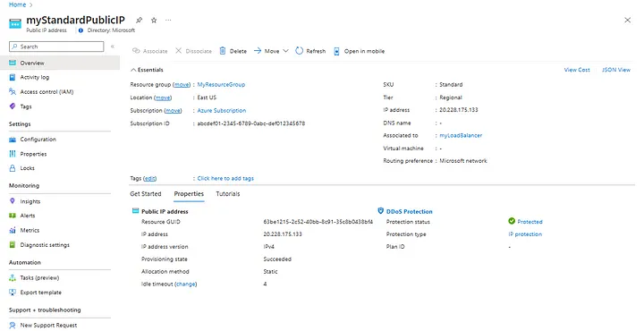Open Access control (IAM)
The width and height of the screenshot is (644, 331).
47,92
